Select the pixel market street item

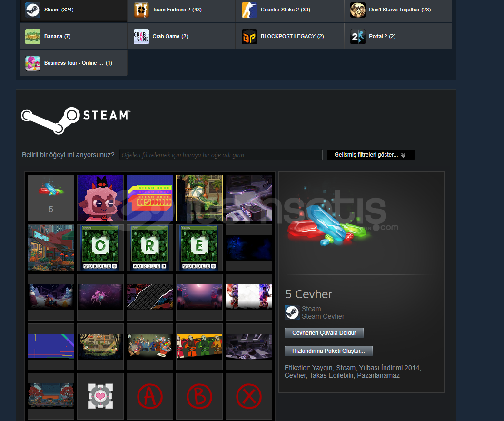pos(51,248)
